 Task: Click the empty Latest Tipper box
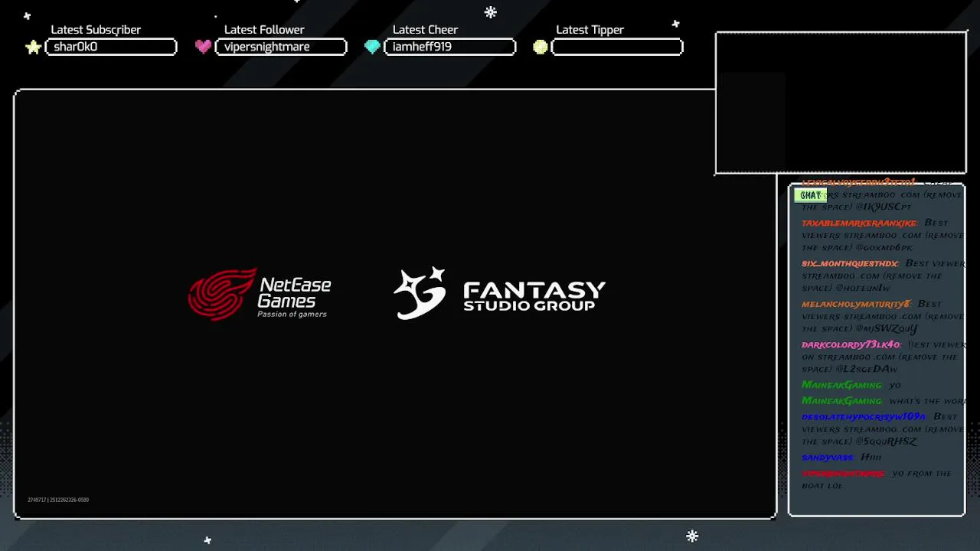point(617,47)
